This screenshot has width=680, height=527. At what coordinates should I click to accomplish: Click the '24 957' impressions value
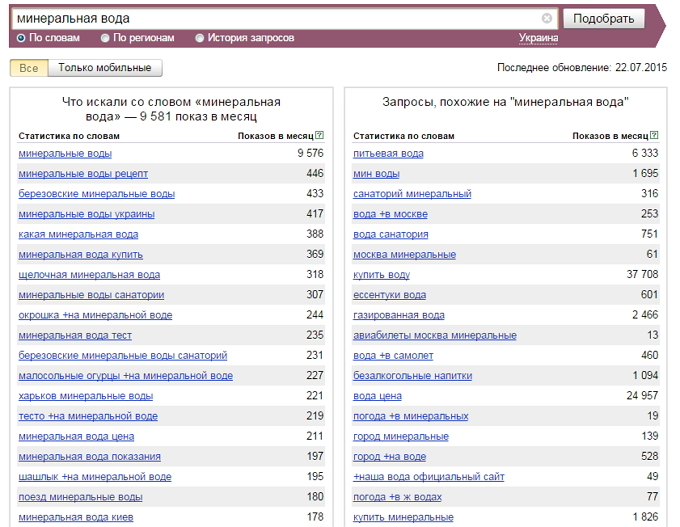[642, 396]
